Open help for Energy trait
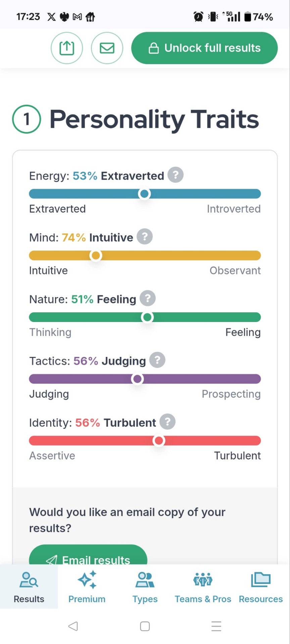Image resolution: width=290 pixels, height=644 pixels. coord(176,175)
